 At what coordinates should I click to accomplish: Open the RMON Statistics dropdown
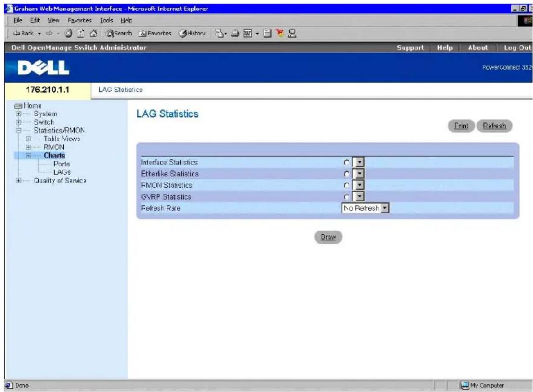point(358,185)
